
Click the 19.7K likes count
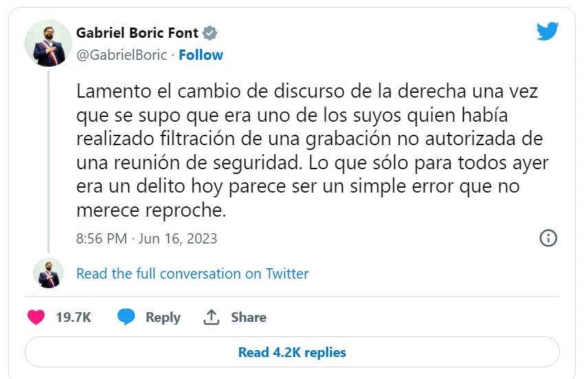click(x=74, y=317)
